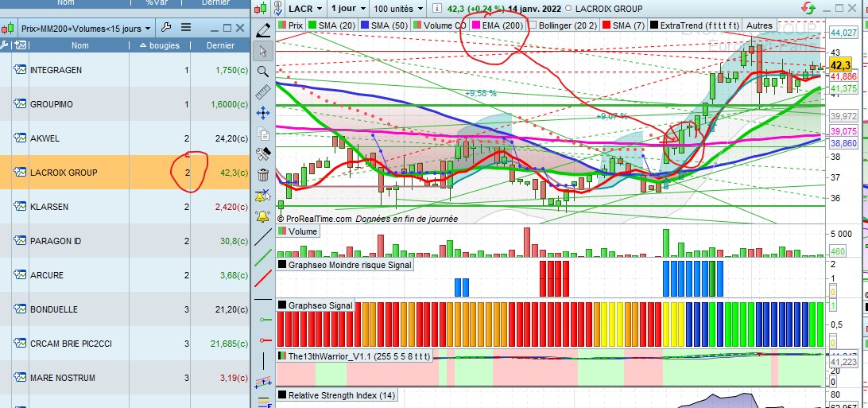This screenshot has height=408, width=868.
Task: Select the vertical line tool
Action: pyautogui.click(x=263, y=361)
